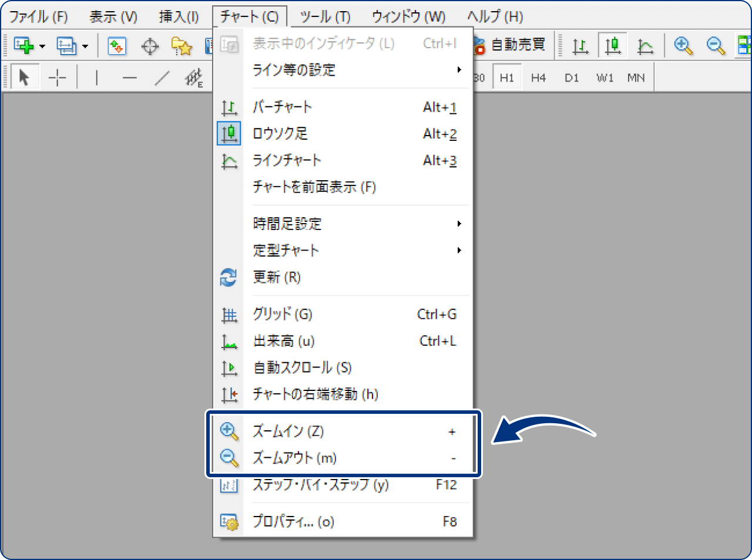Open the ヘルプ (H) menu

495,16
